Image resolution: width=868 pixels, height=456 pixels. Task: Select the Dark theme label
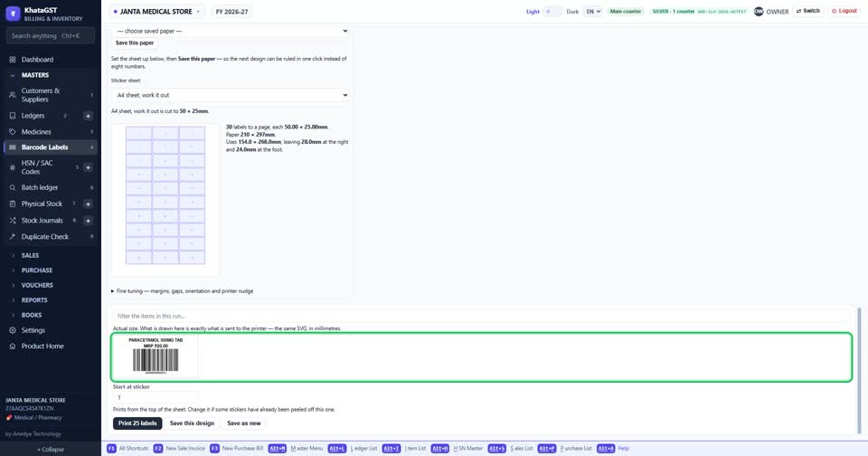572,11
